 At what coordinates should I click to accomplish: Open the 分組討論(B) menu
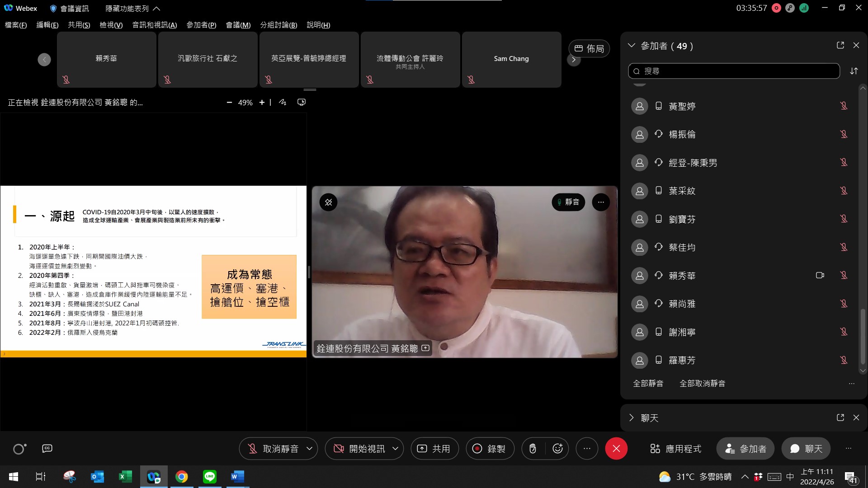pyautogui.click(x=278, y=25)
